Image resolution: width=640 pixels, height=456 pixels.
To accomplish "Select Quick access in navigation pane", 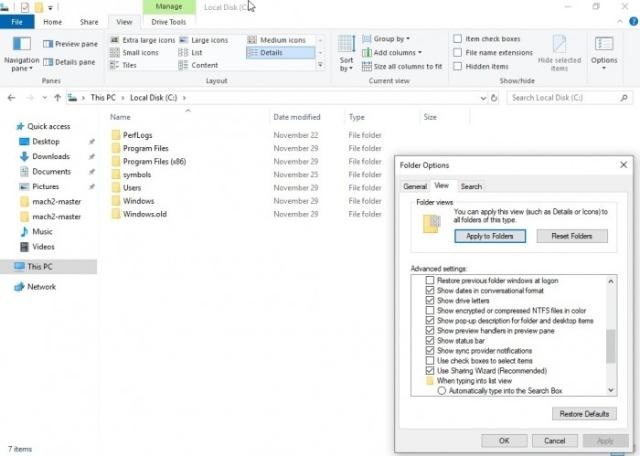I will [x=43, y=127].
